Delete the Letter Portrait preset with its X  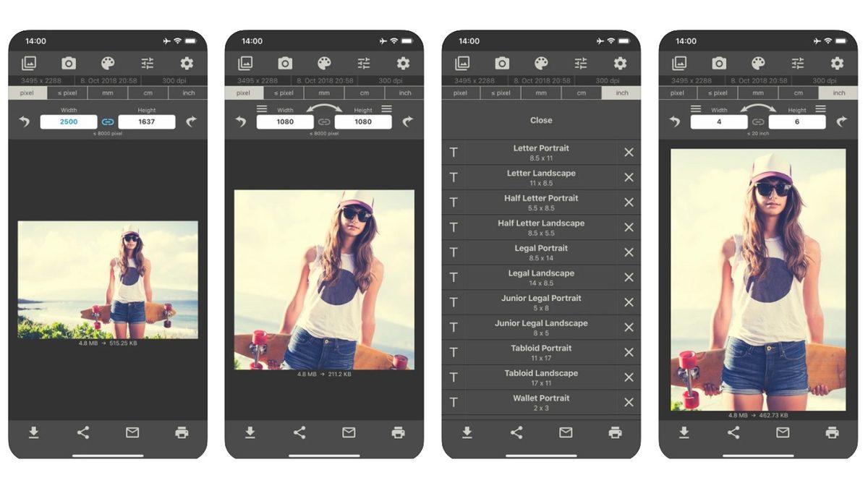pyautogui.click(x=628, y=153)
